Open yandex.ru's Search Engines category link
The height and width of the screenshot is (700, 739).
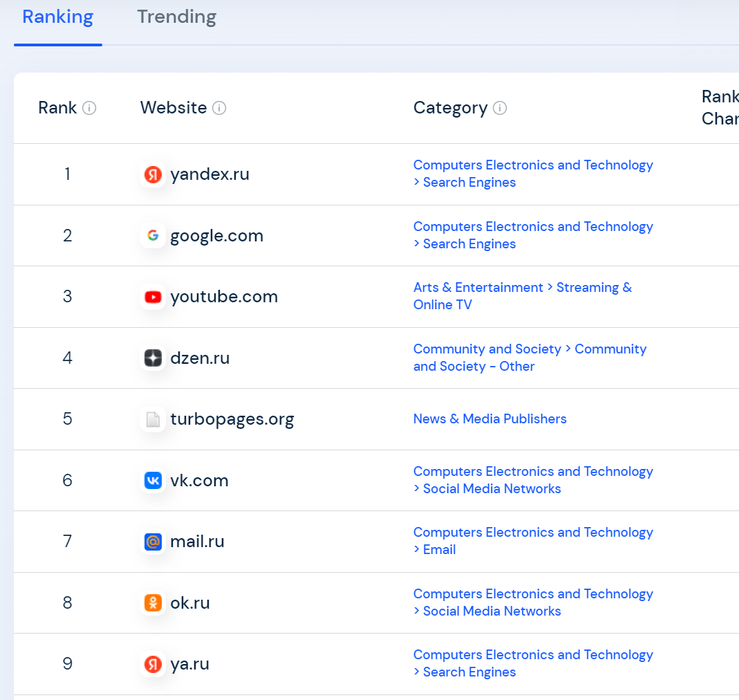pyautogui.click(x=533, y=174)
